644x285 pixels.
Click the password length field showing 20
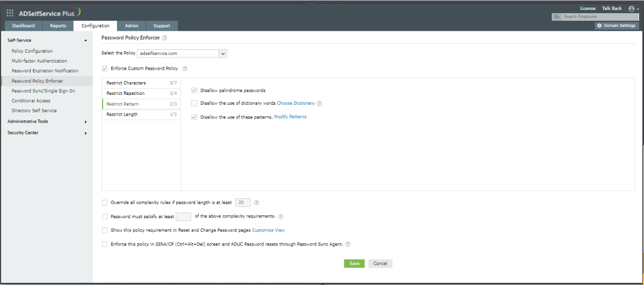243,203
